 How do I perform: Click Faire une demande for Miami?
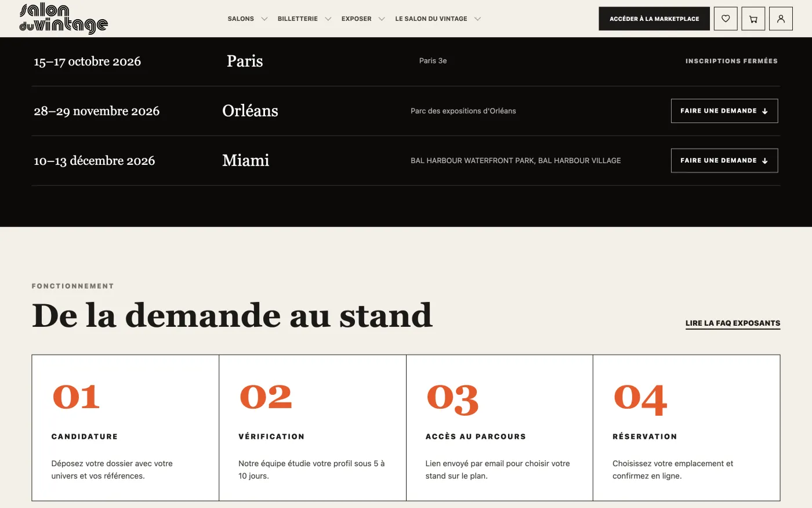724,161
